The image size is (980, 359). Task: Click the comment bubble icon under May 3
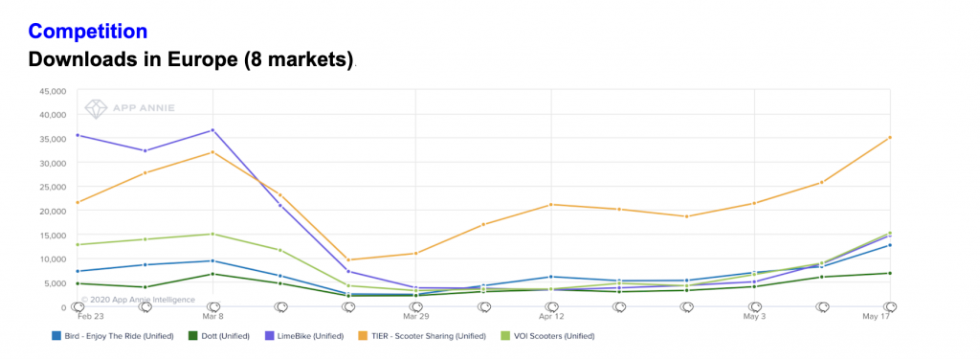click(x=755, y=307)
